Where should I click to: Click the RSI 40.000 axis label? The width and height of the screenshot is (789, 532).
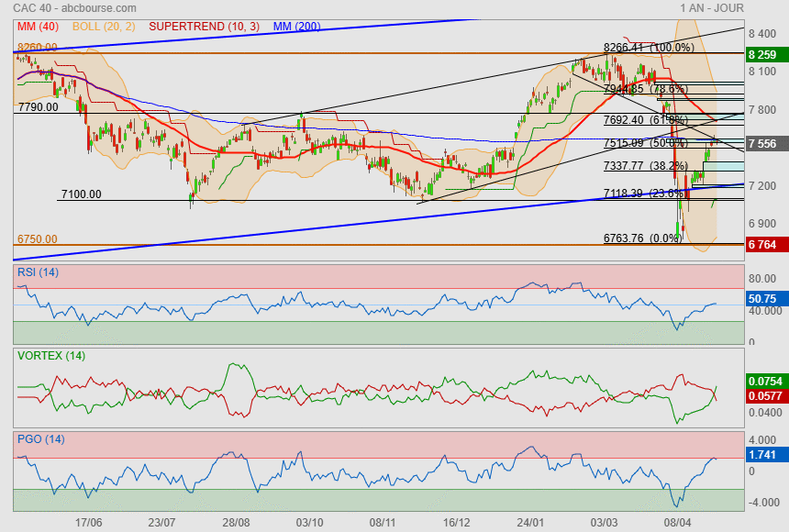click(x=765, y=311)
